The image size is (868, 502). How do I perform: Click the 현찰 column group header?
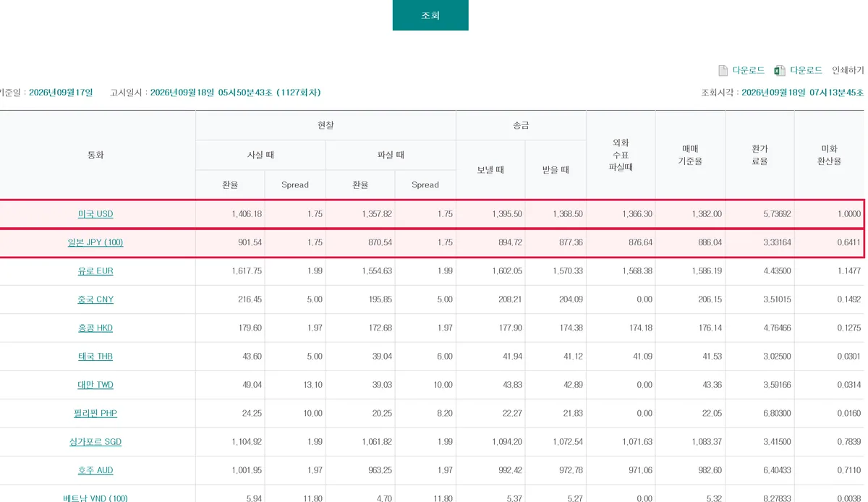[325, 125]
